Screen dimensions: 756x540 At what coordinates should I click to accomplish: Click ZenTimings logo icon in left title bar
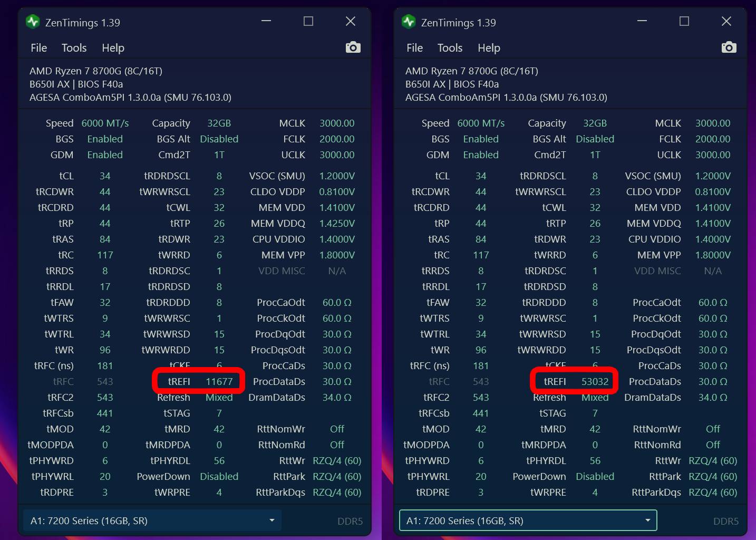click(33, 22)
